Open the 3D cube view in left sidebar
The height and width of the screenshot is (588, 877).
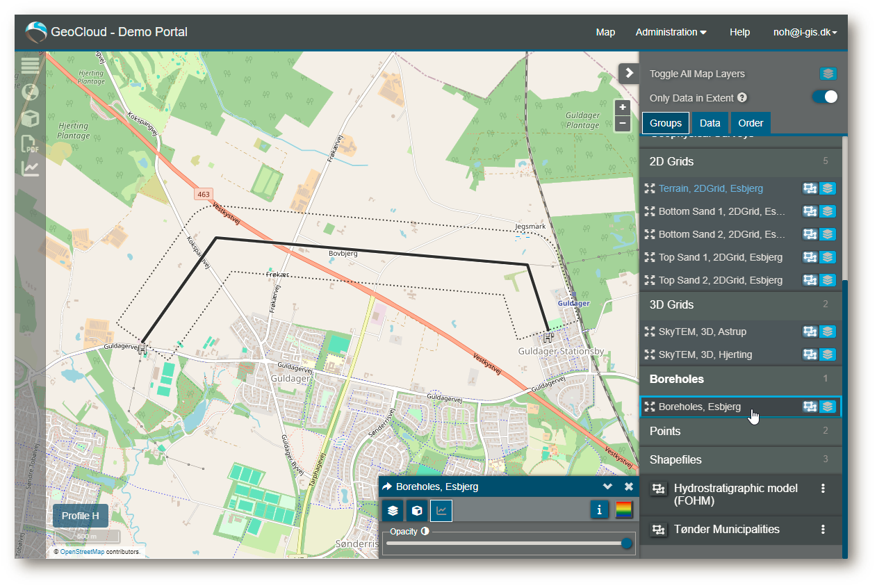tap(30, 117)
